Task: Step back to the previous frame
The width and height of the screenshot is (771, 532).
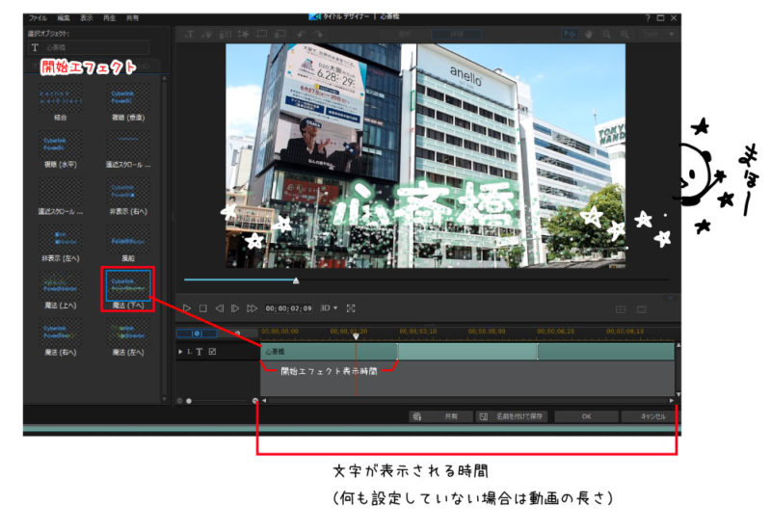Action: tap(219, 308)
